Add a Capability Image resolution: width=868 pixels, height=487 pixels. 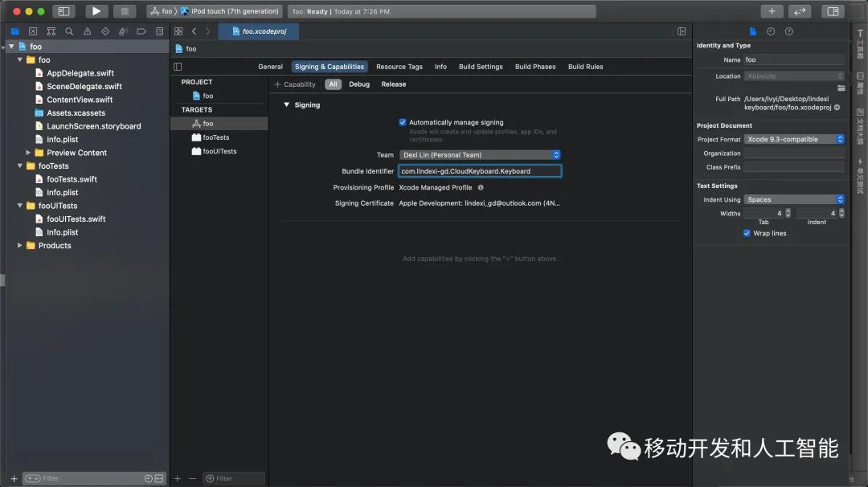point(294,84)
